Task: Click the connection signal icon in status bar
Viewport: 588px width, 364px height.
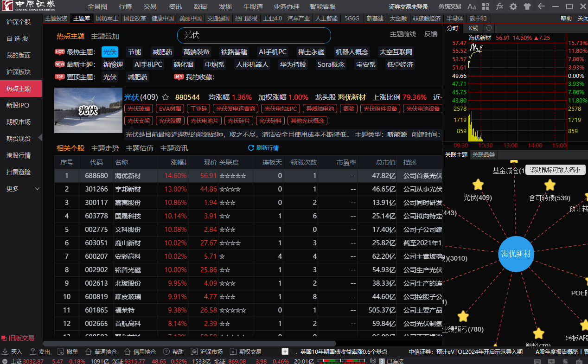Action: [374, 361]
